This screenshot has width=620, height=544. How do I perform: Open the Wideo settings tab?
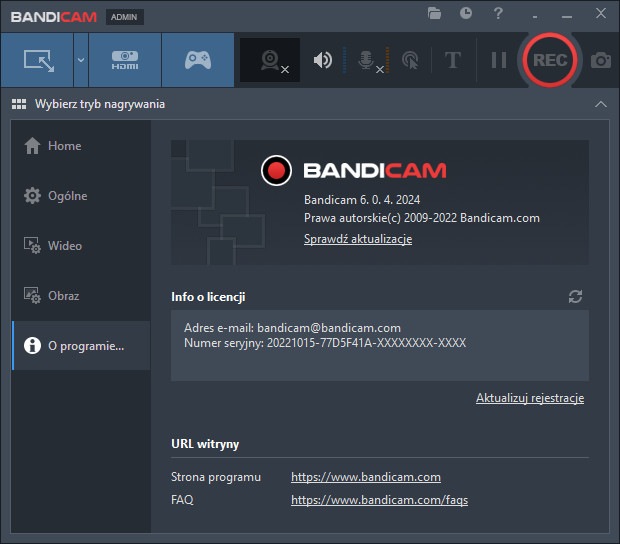click(81, 246)
